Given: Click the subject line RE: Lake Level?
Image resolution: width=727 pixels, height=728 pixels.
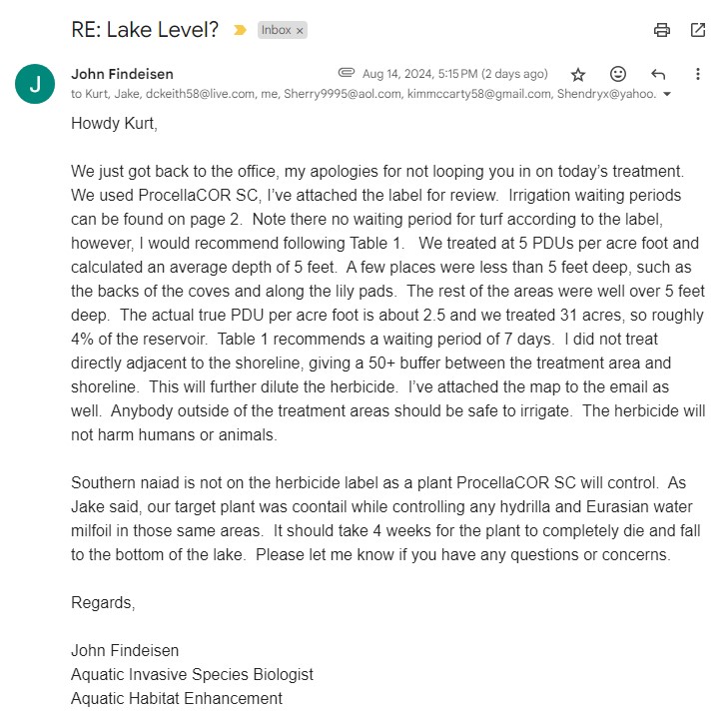Looking at the screenshot, I should [145, 30].
